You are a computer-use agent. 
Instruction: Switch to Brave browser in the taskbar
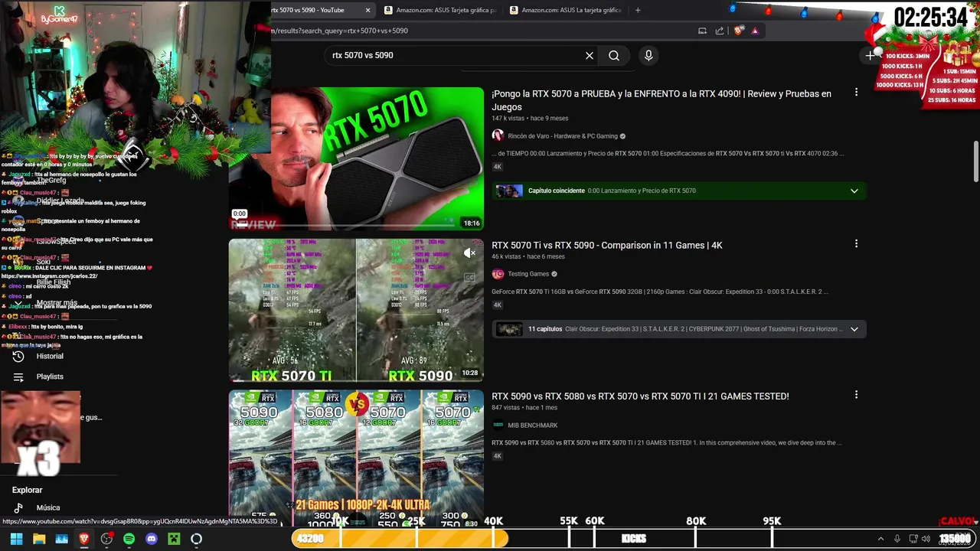(x=83, y=539)
